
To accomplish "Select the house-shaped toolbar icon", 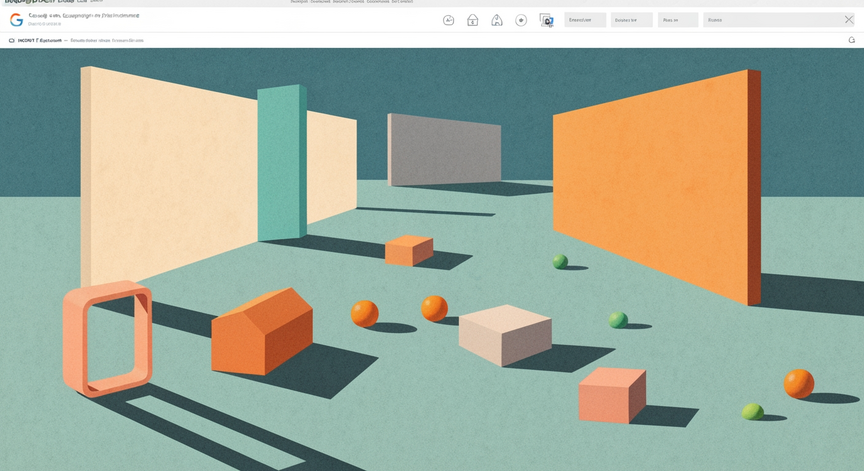I will (x=473, y=20).
